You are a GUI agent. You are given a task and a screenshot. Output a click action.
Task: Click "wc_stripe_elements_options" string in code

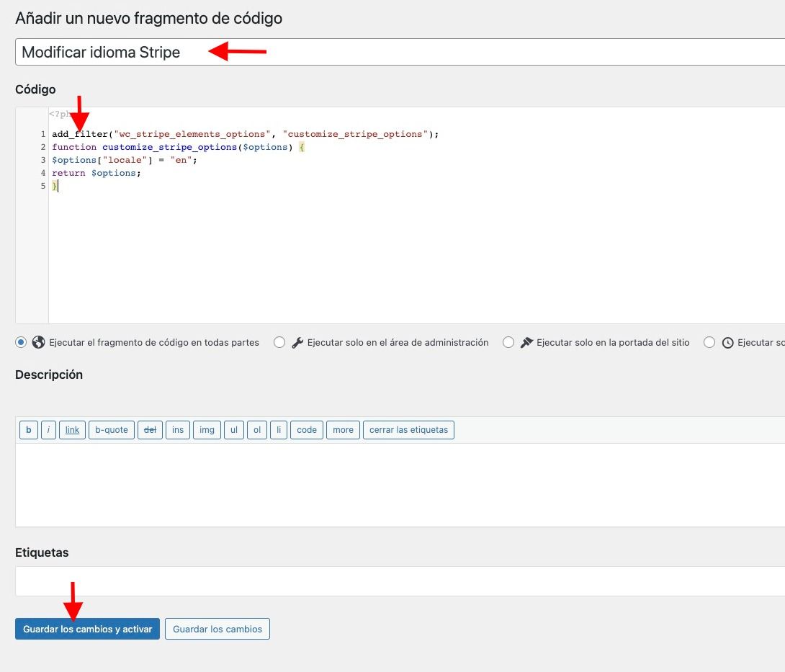[192, 134]
